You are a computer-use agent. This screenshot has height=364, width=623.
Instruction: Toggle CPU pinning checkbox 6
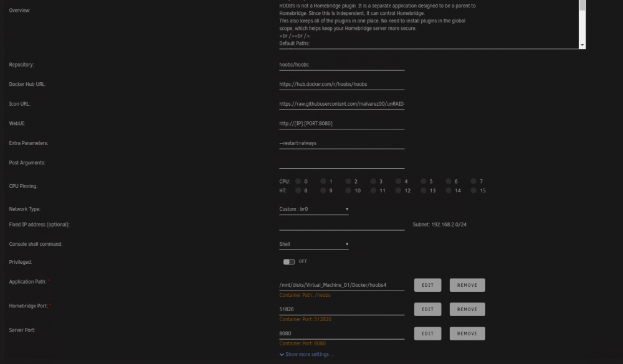[x=448, y=182]
